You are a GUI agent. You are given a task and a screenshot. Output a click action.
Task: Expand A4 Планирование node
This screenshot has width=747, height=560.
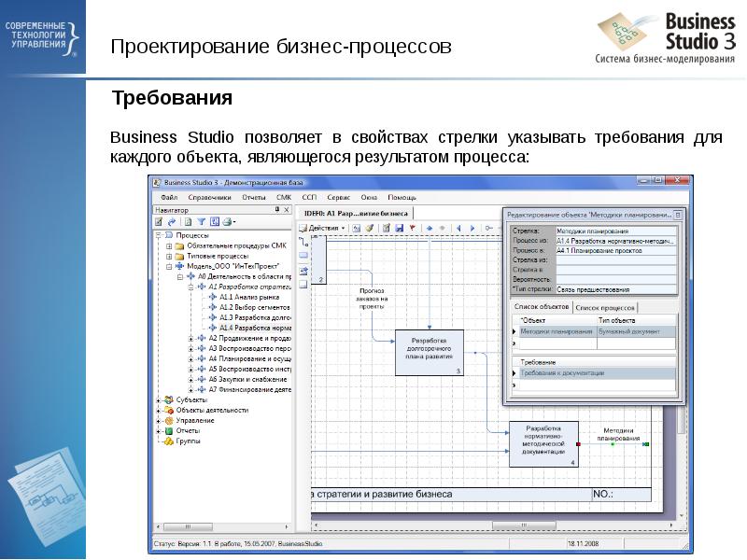(x=190, y=359)
